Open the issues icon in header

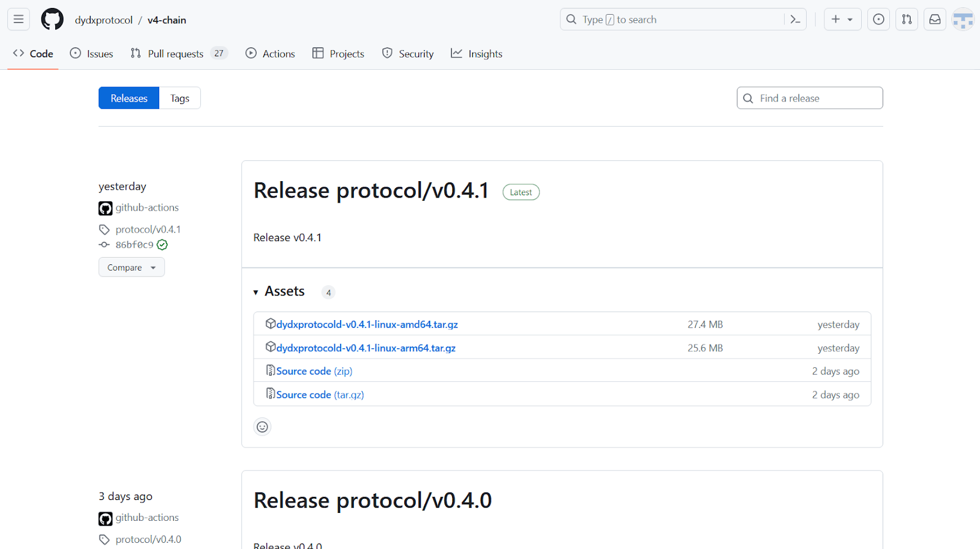(x=878, y=20)
